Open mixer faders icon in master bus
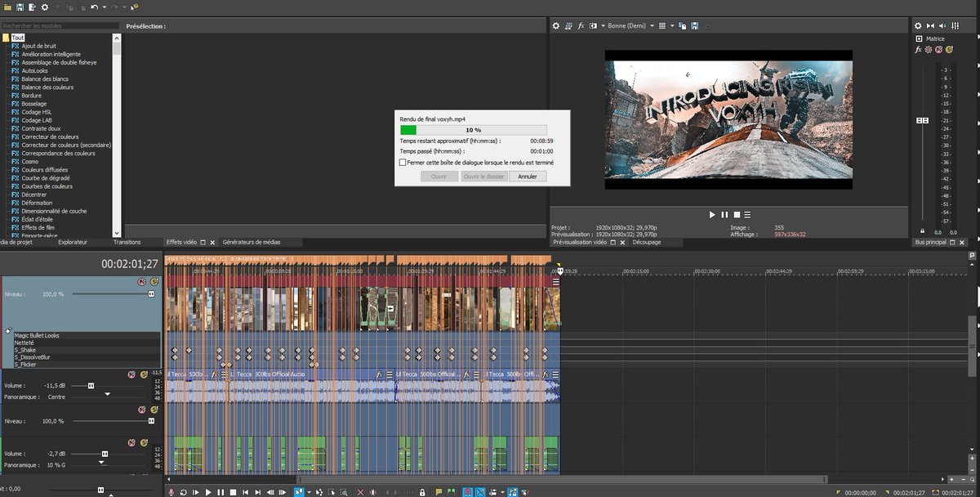This screenshot has width=980, height=497. click(955, 25)
